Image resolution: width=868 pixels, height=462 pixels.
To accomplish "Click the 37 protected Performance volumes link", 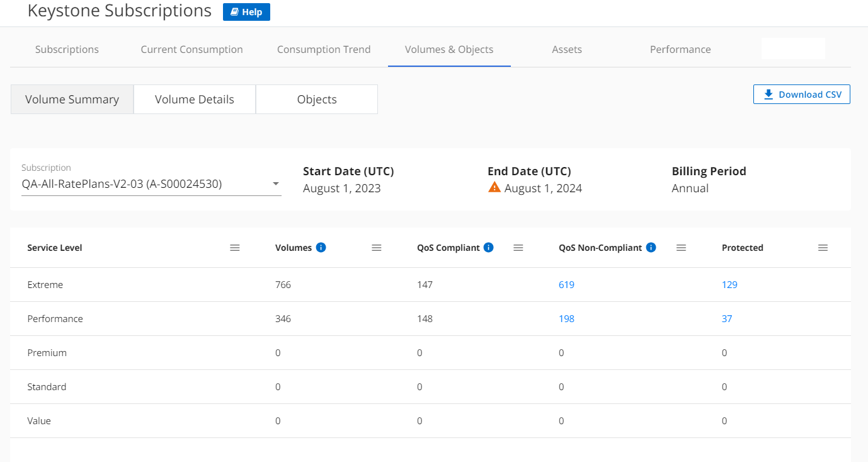I will coord(727,319).
